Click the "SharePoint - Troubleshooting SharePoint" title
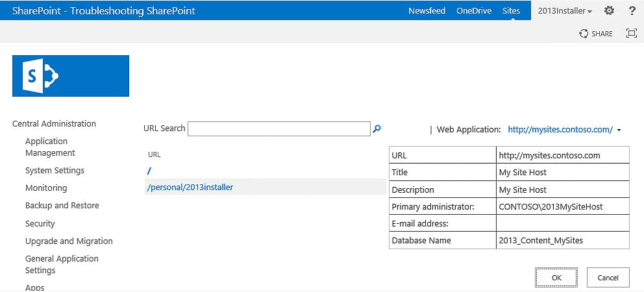Viewport: 644px width, 292px height. click(x=104, y=10)
